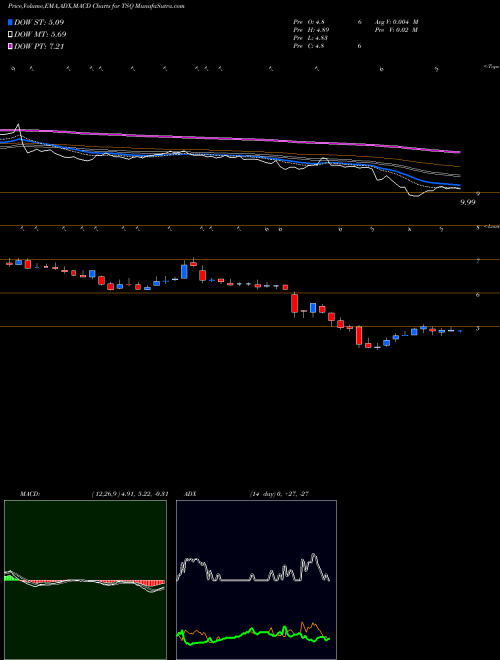Click the 'Avg V: 0.004 M' value
Screen dimensions: 500x660
(396, 22)
